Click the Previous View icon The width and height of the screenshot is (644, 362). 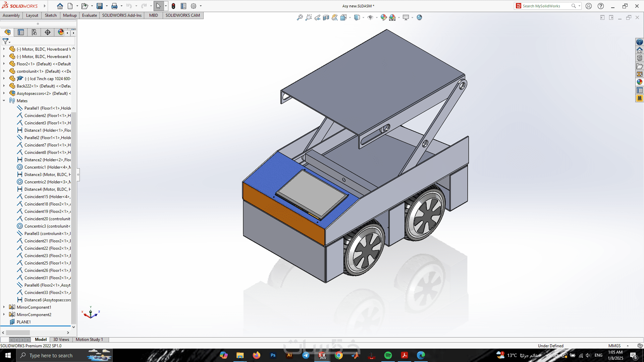[317, 17]
